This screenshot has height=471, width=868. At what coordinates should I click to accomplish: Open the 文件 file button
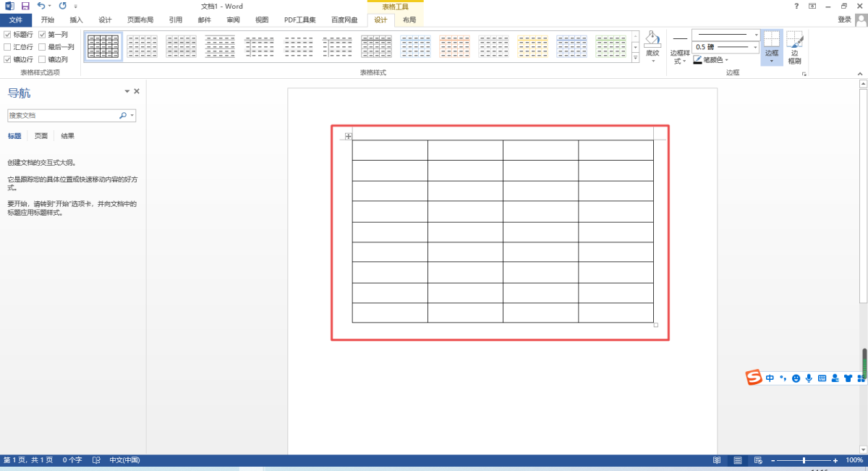[x=16, y=20]
